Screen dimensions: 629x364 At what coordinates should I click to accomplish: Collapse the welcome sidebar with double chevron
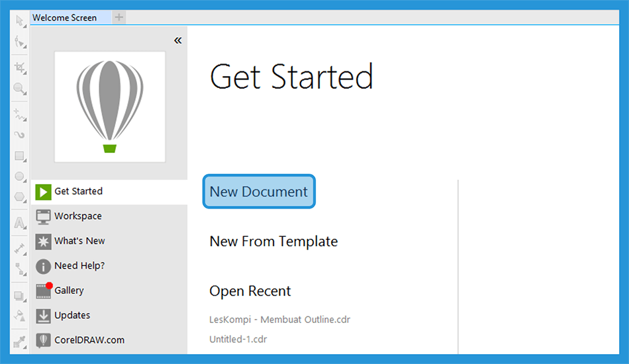pos(177,40)
